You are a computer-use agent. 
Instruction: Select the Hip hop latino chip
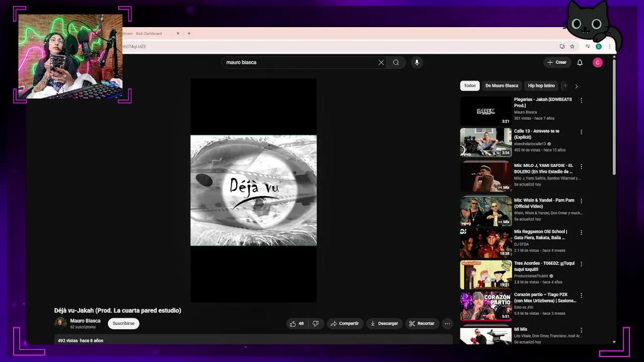pos(541,85)
